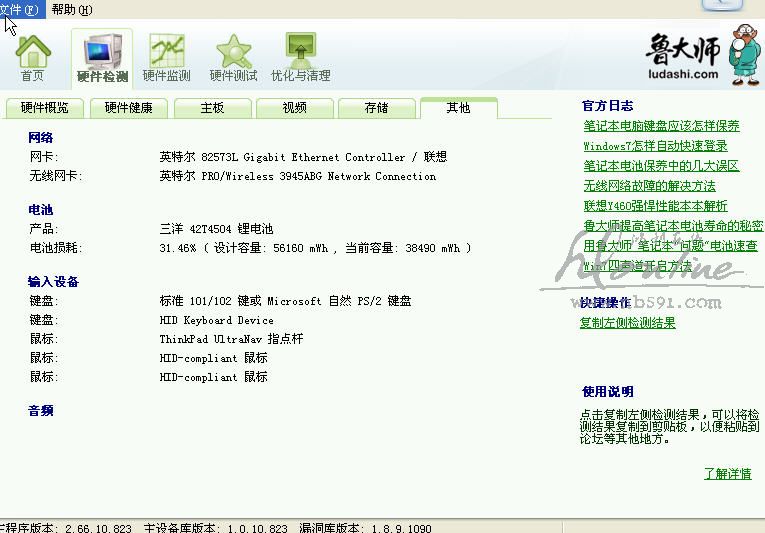Open link Win7四声道开启方法
Viewport: 765px width, 533px height.
coord(638,266)
